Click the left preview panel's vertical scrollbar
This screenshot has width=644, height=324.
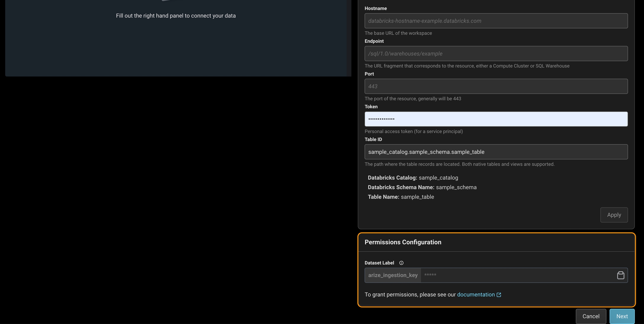coord(349,38)
